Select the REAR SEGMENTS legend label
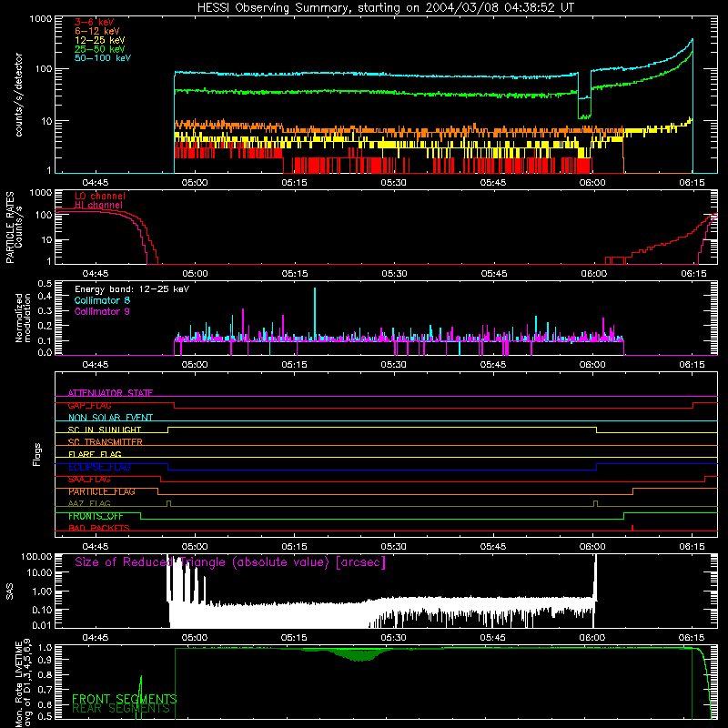 coord(121,709)
